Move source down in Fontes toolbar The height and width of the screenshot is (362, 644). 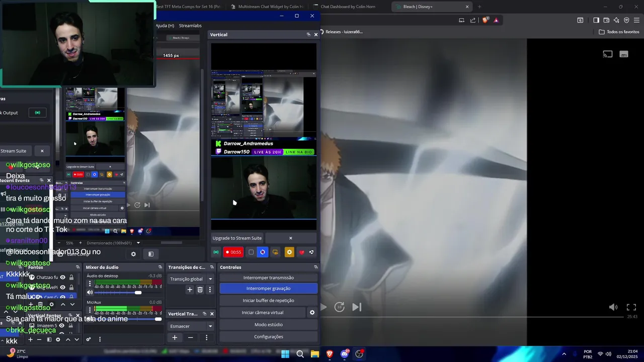point(72,305)
